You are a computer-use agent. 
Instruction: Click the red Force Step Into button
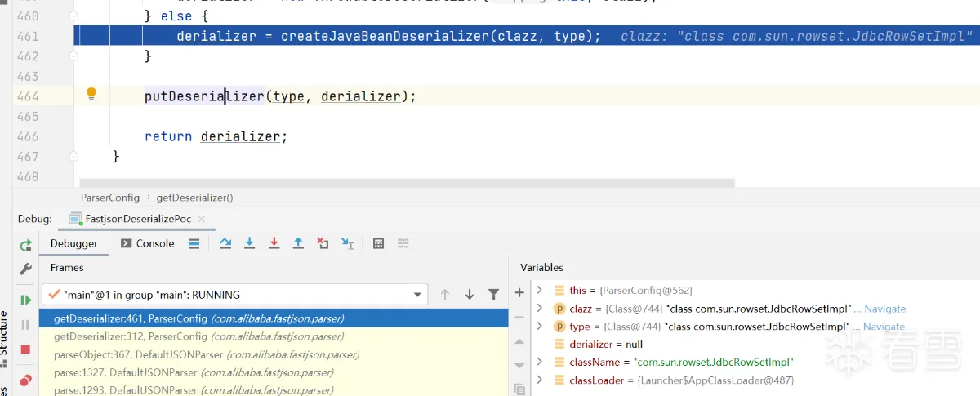274,243
